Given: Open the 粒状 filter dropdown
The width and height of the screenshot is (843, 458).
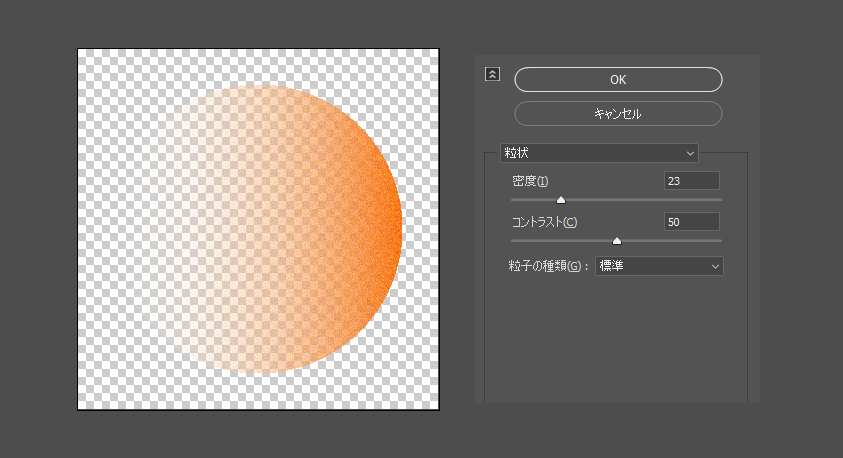Looking at the screenshot, I should click(x=599, y=153).
